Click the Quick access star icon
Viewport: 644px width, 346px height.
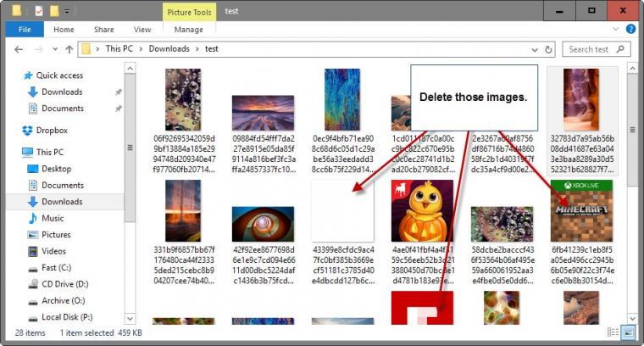pyautogui.click(x=28, y=75)
